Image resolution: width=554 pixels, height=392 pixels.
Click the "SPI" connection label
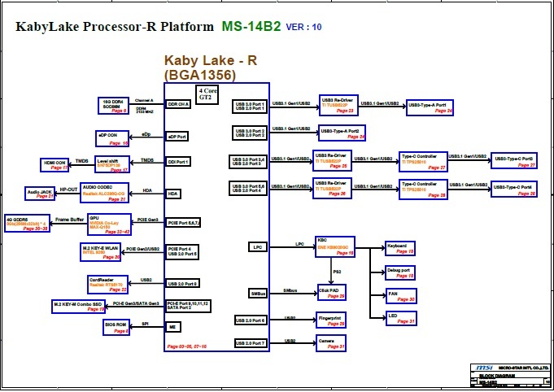click(145, 324)
